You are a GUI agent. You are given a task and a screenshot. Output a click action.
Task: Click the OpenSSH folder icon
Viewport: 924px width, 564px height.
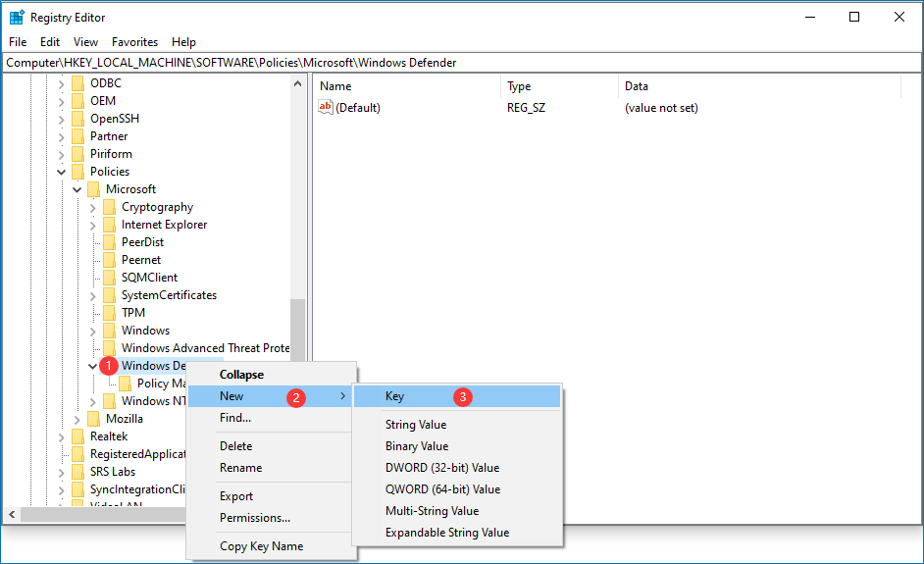pos(77,119)
